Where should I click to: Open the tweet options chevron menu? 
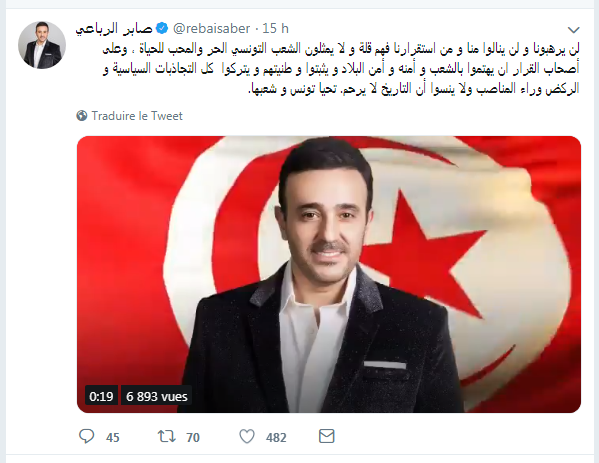point(574,30)
